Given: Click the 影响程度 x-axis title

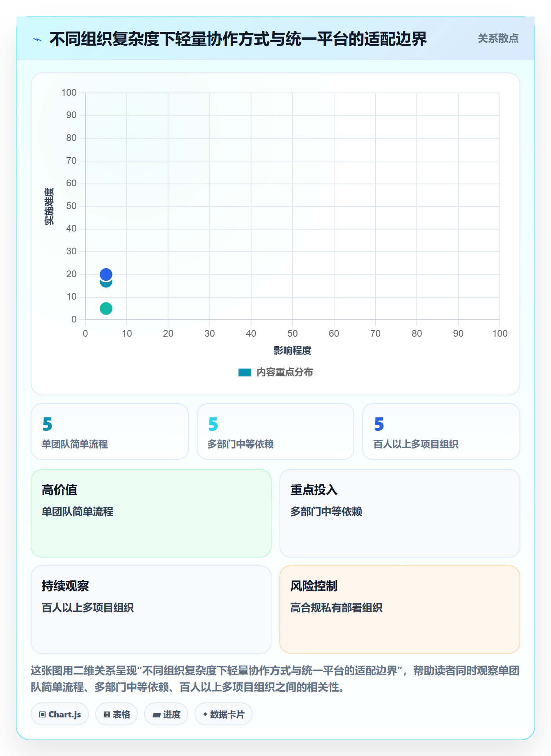Looking at the screenshot, I should pos(292,350).
